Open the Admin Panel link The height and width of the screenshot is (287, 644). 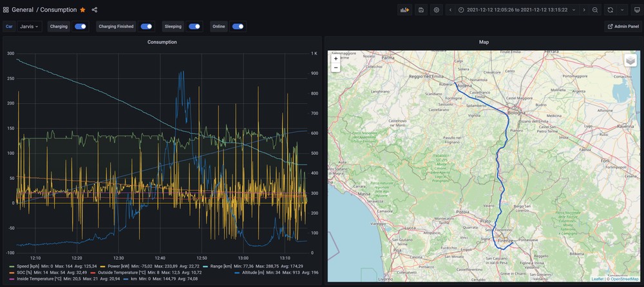[x=622, y=26]
